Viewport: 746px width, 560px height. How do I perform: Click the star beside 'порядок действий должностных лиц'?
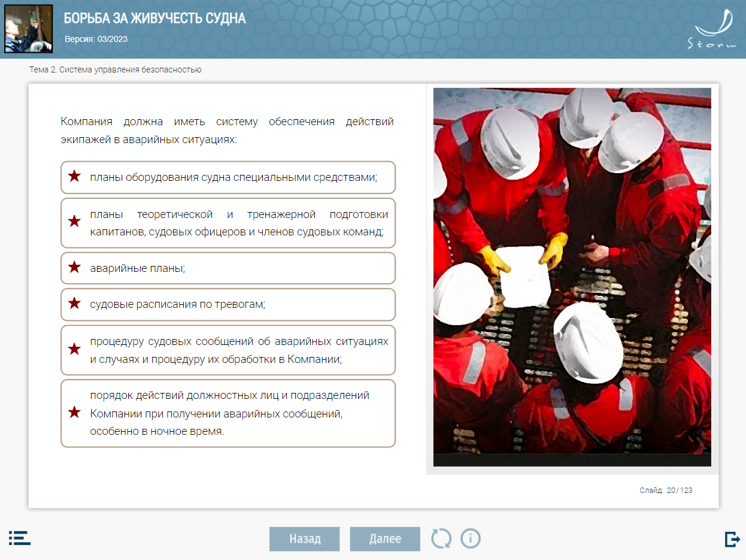[x=74, y=412]
